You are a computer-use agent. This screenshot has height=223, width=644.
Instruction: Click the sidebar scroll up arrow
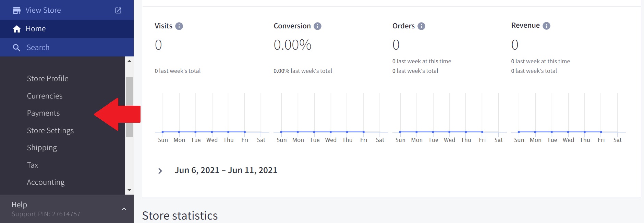129,61
